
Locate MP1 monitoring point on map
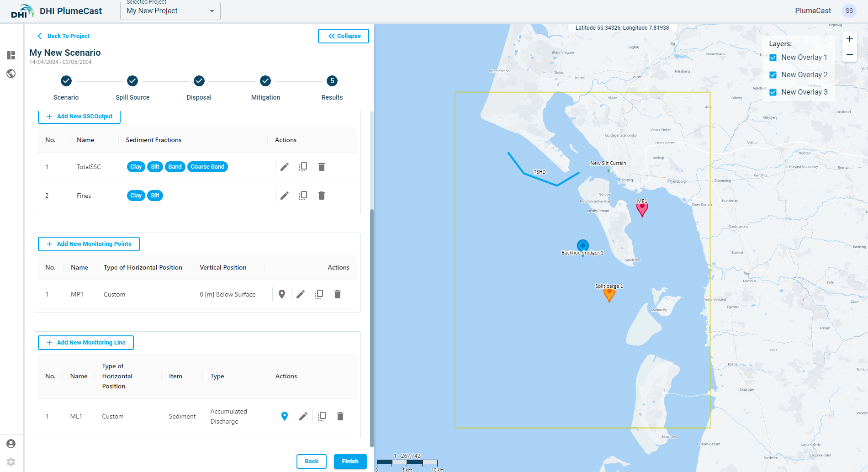pos(282,294)
